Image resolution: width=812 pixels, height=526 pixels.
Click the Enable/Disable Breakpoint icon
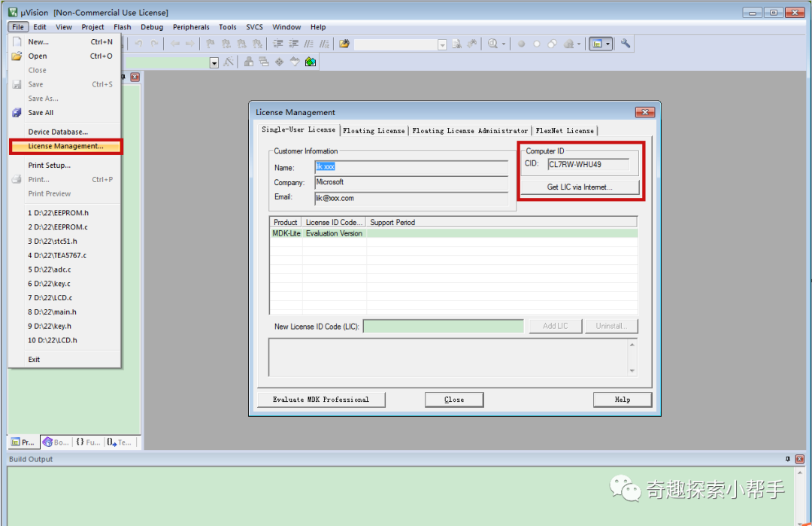click(537, 44)
